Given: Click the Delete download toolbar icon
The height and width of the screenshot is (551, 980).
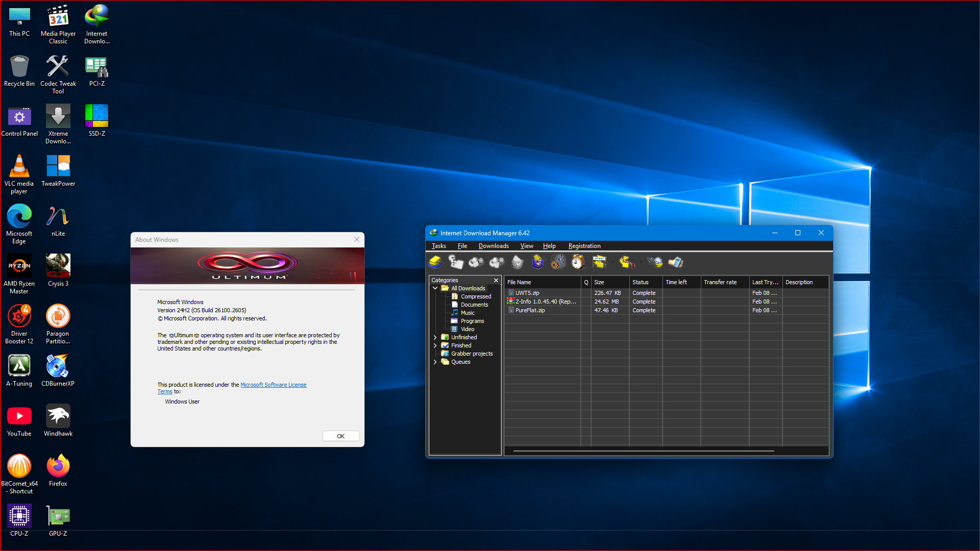Looking at the screenshot, I should click(517, 262).
